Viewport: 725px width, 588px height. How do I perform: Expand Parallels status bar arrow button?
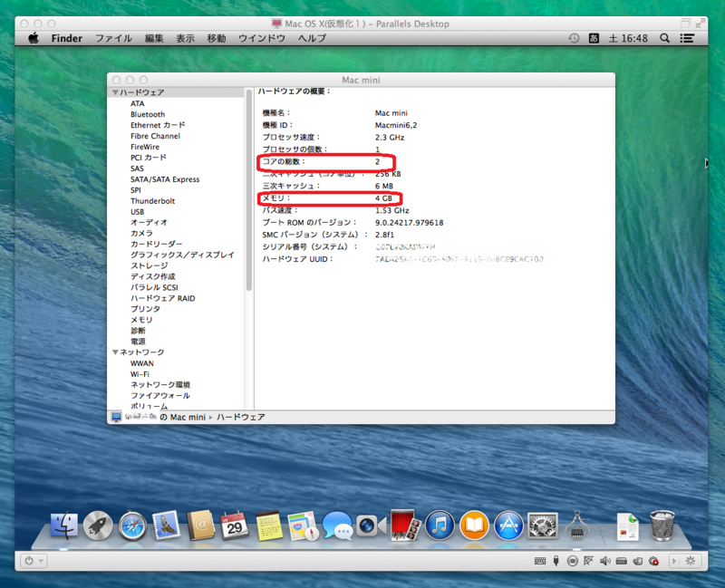(673, 561)
